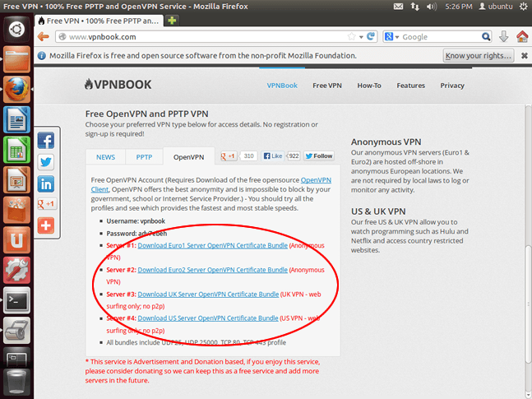Open URL history dropdown arrow

pos(361,37)
